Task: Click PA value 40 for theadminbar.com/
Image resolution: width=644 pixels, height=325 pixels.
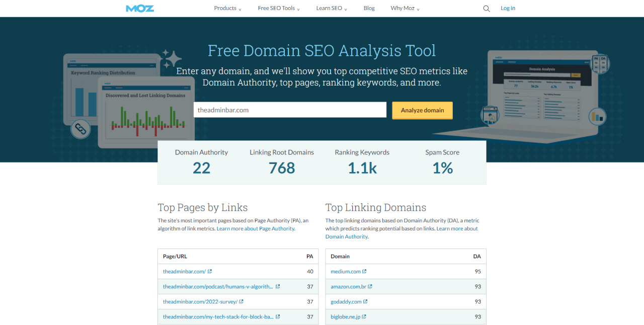Action: pyautogui.click(x=310, y=271)
